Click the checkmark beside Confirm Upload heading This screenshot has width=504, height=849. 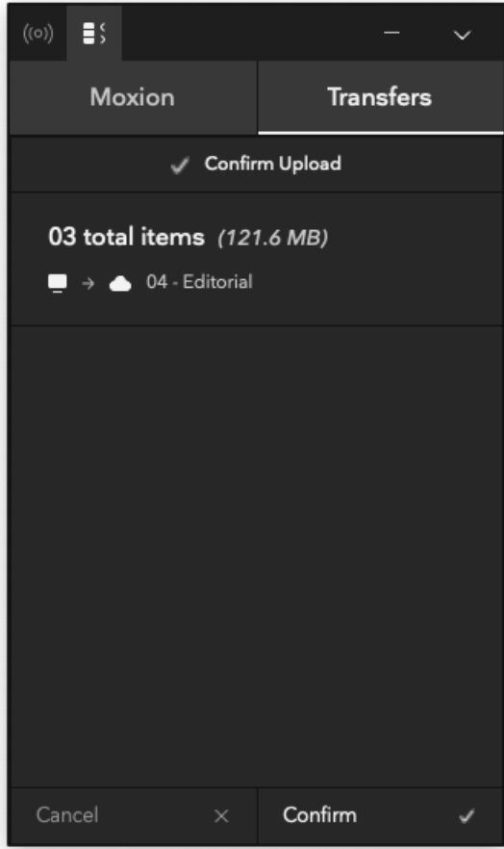[x=180, y=166]
